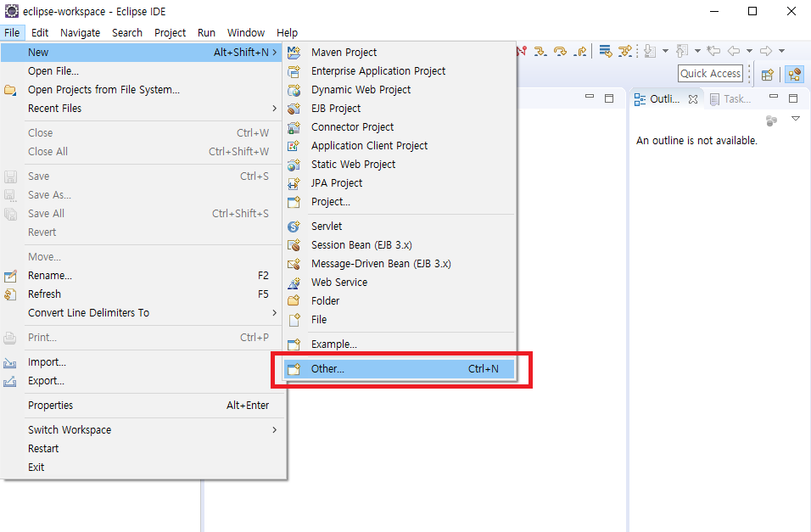Expand Convert Line Delimiters To submenu
811x532 pixels.
[142, 312]
